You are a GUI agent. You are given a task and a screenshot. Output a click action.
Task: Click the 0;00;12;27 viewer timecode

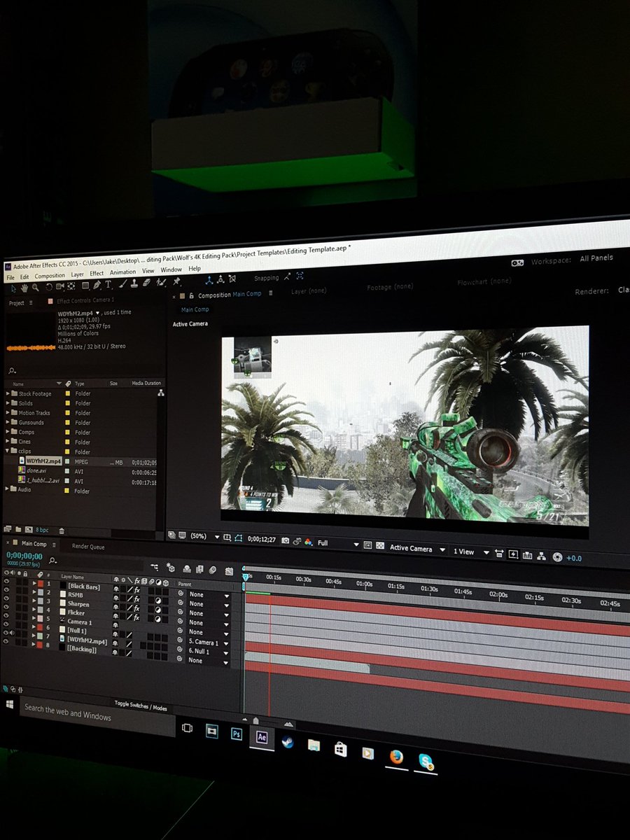262,540
